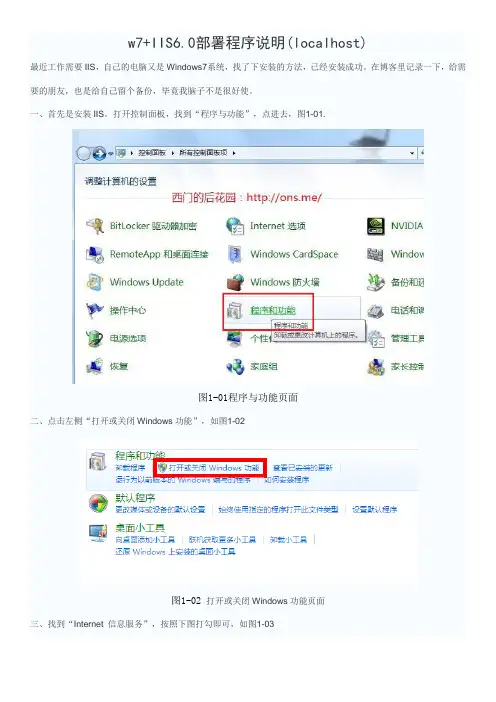
Task: Open Default Programs heading link
Action: pyautogui.click(x=135, y=498)
